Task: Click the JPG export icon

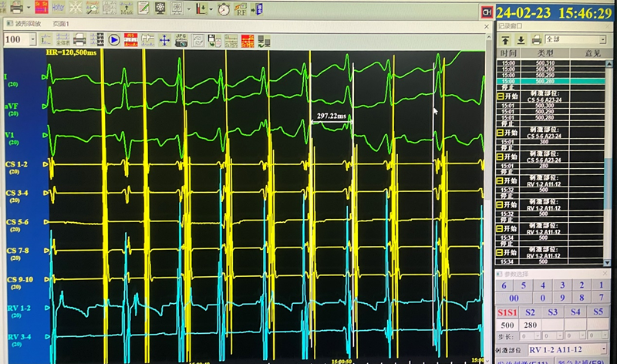Action: [180, 39]
